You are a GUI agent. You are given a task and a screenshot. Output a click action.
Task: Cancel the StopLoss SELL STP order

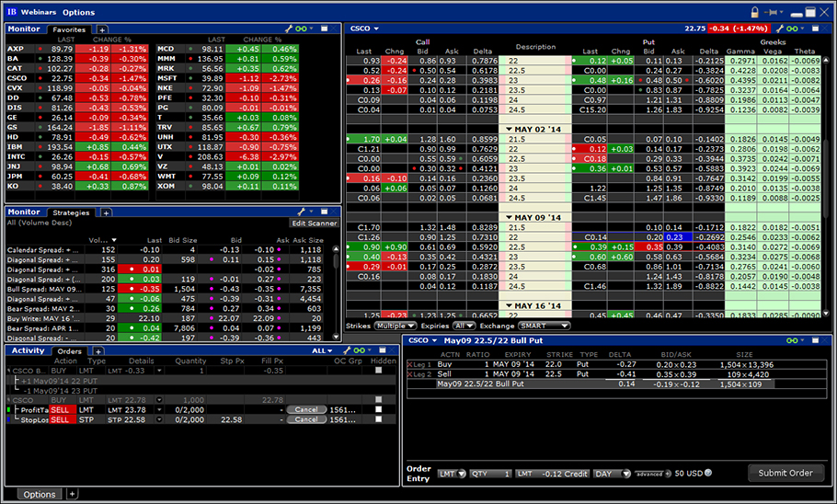(x=306, y=419)
